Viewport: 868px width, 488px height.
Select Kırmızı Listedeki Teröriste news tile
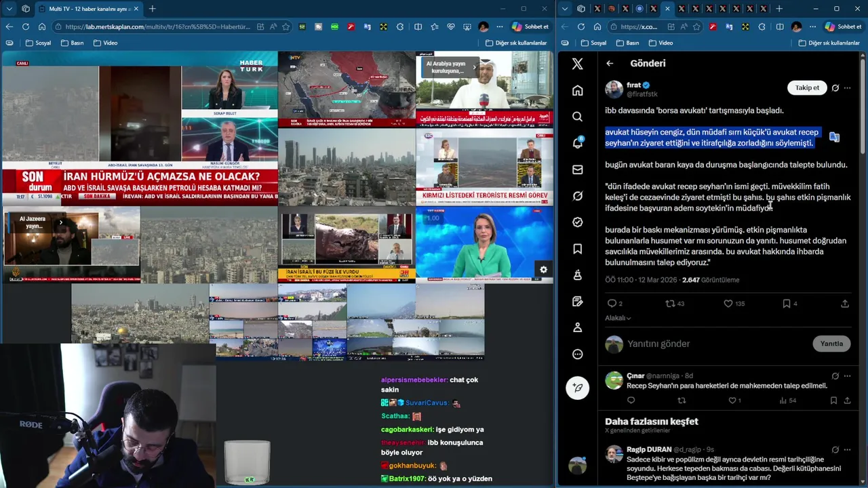484,167
